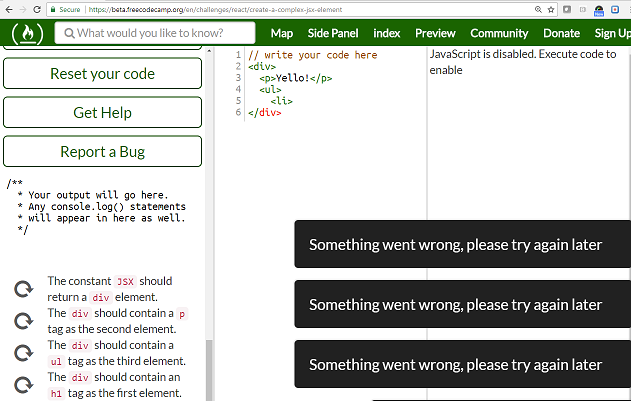This screenshot has width=631, height=401.
Task: Click the Reset your code button
Action: click(102, 73)
